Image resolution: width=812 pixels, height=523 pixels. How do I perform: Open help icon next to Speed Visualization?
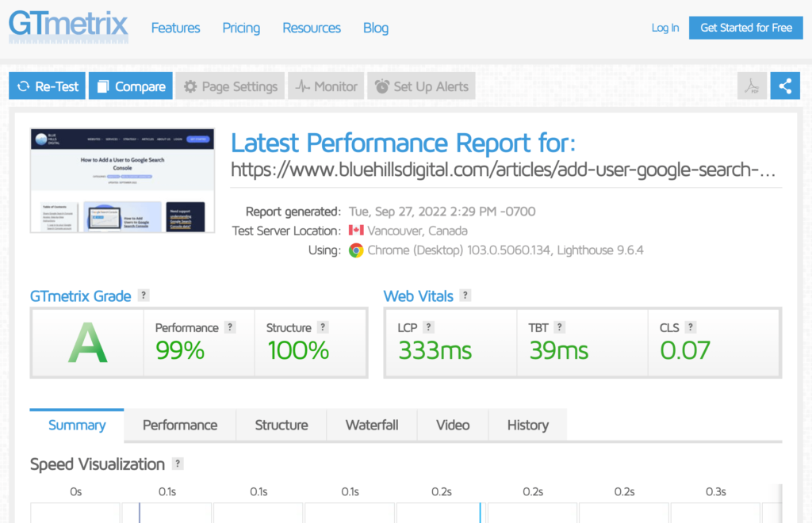178,464
